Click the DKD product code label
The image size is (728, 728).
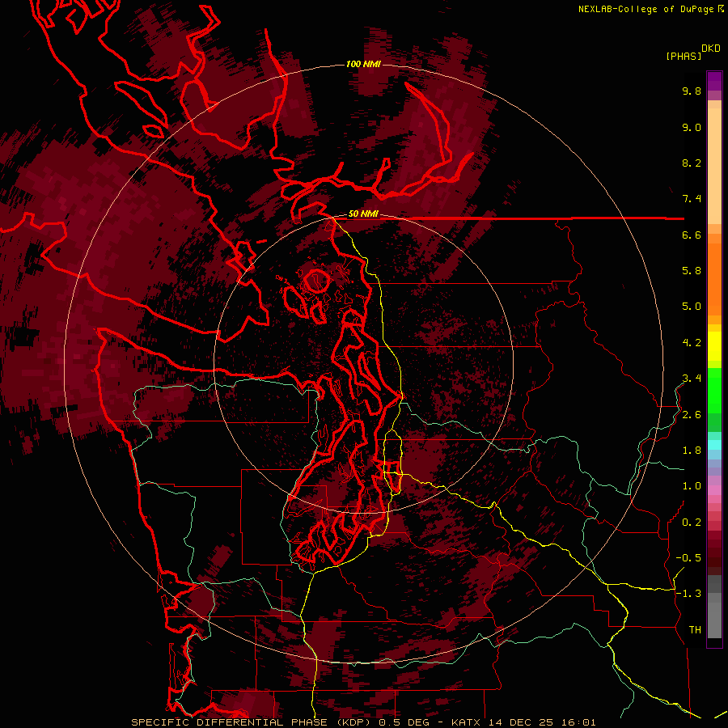coord(711,49)
